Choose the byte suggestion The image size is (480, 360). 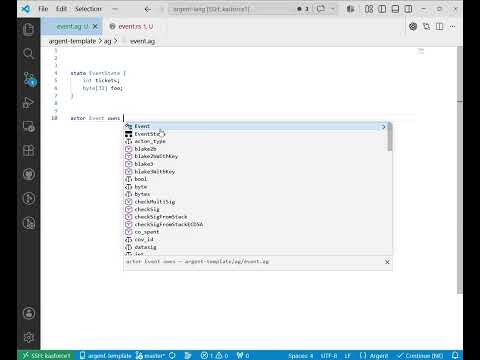click(x=256, y=187)
